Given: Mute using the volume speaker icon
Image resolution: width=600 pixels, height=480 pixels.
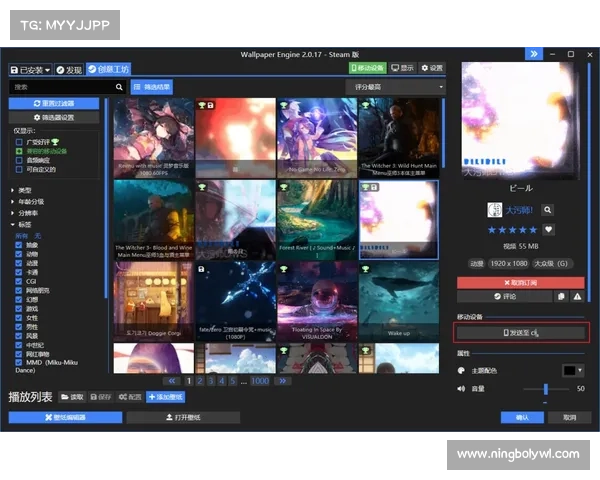Looking at the screenshot, I should (461, 389).
